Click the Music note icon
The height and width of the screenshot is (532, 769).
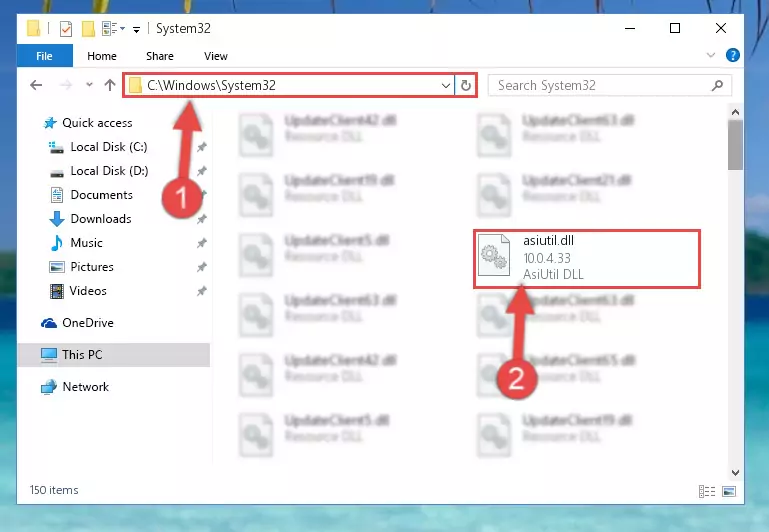click(x=57, y=243)
